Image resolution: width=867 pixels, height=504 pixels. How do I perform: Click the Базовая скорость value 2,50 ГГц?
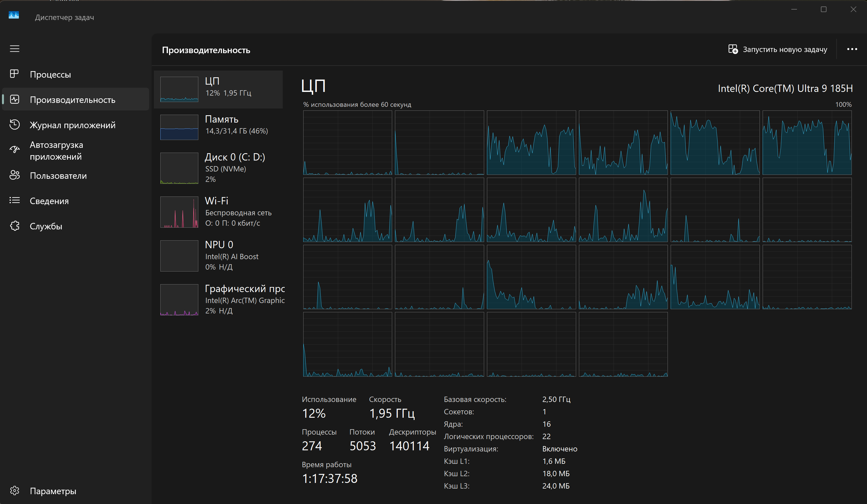tap(556, 399)
